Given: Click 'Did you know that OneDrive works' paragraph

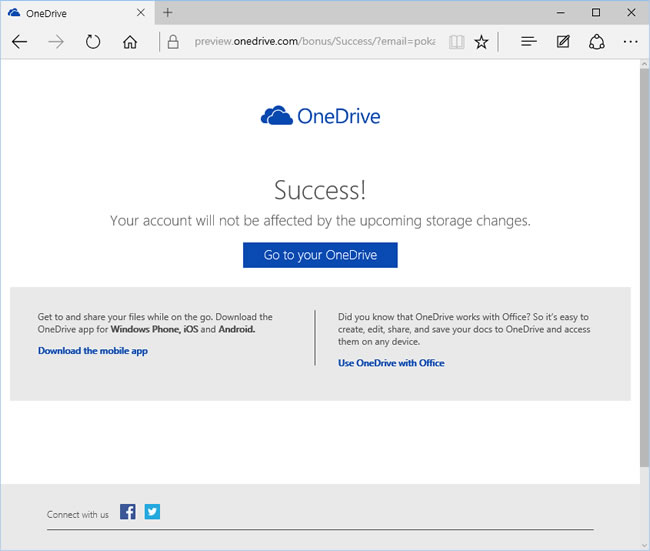Looking at the screenshot, I should coord(464,329).
